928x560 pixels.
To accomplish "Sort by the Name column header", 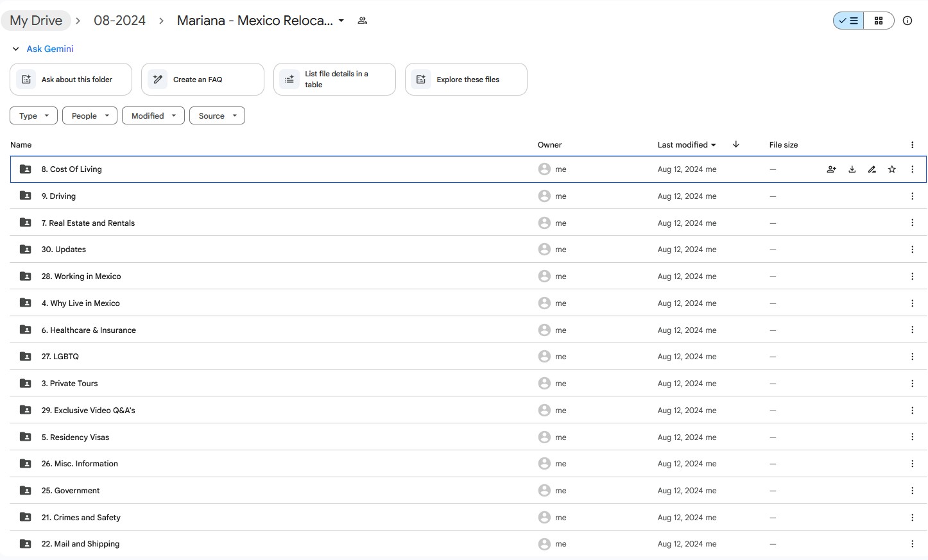I will click(x=21, y=145).
